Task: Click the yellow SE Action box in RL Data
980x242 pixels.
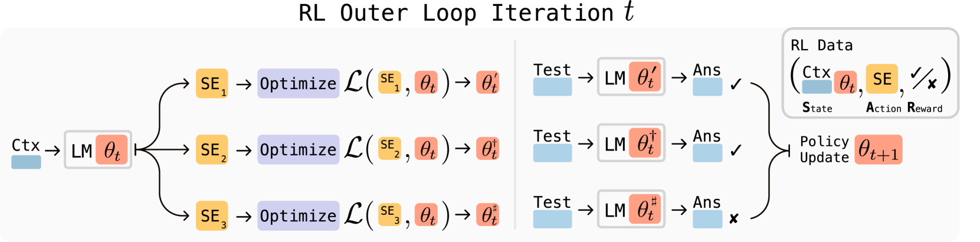Action: 881,79
